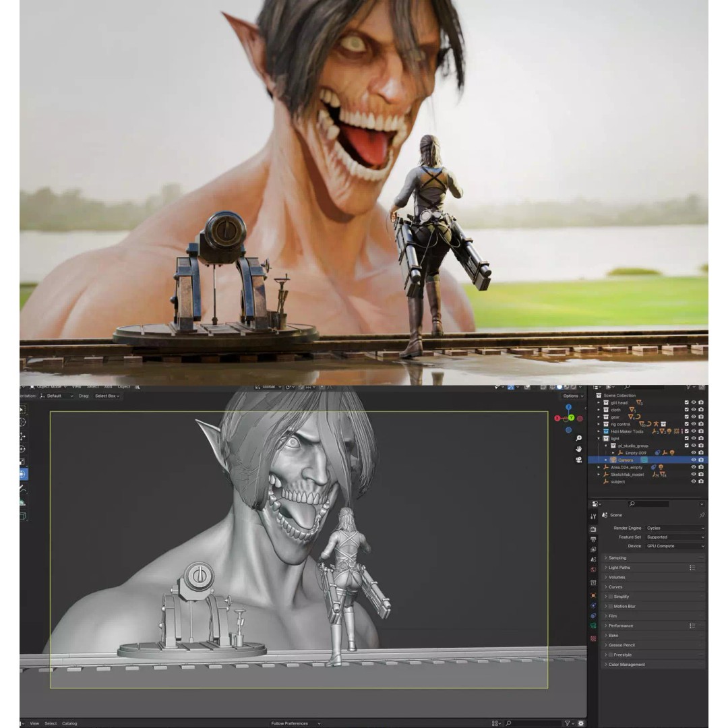This screenshot has height=728, width=728.
Task: Open the Drag Select Box dropdown
Action: click(x=107, y=396)
